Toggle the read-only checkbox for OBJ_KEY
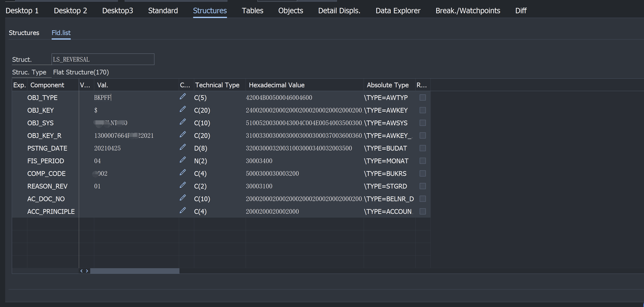This screenshot has width=644, height=307. tap(423, 110)
